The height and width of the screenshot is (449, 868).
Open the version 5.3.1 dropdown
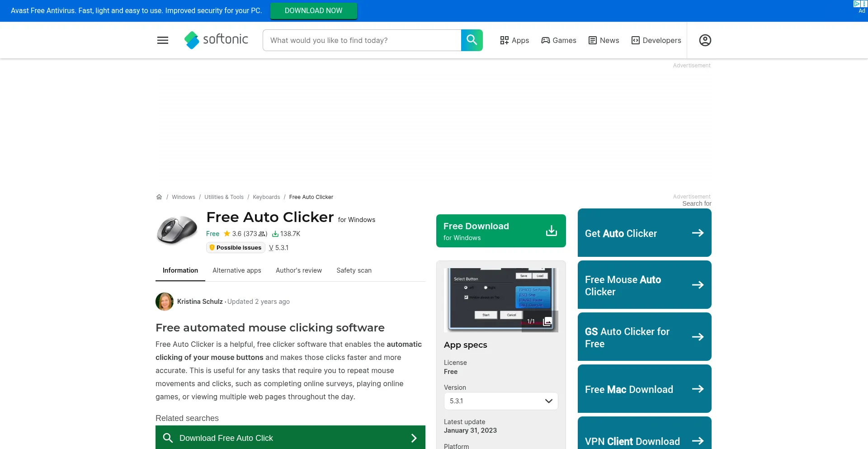pos(500,401)
